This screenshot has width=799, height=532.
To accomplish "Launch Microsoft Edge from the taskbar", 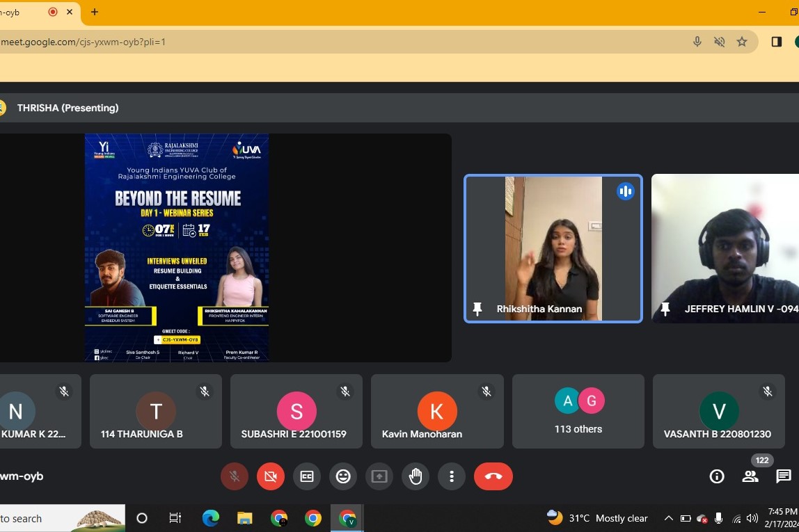I will coord(210,518).
